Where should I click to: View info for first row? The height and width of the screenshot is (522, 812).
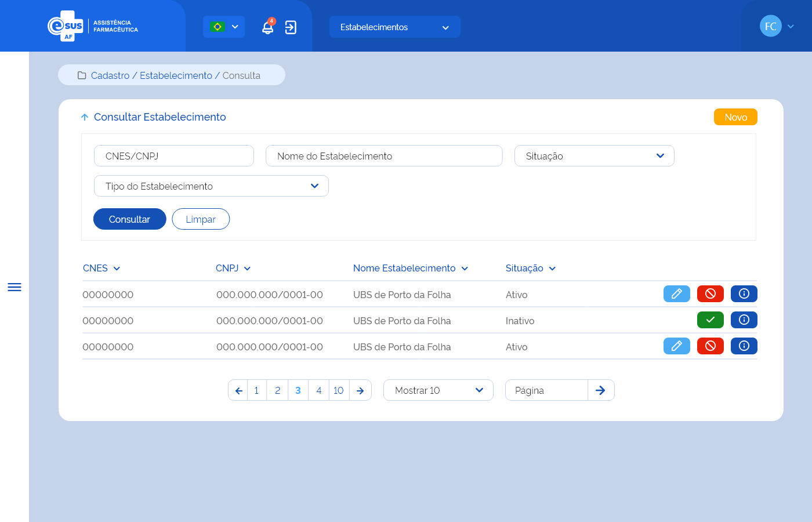pos(744,294)
